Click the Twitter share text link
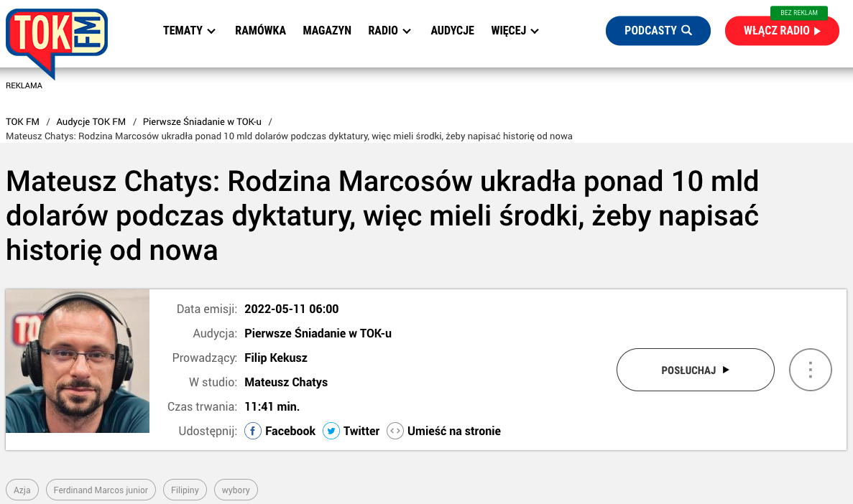This screenshot has height=504, width=853. (361, 431)
